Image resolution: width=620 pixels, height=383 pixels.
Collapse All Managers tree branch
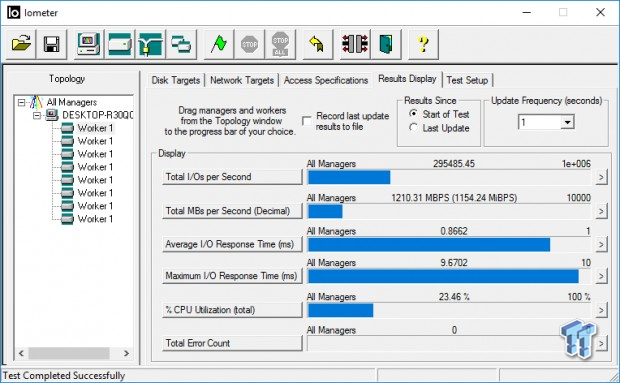[21, 102]
